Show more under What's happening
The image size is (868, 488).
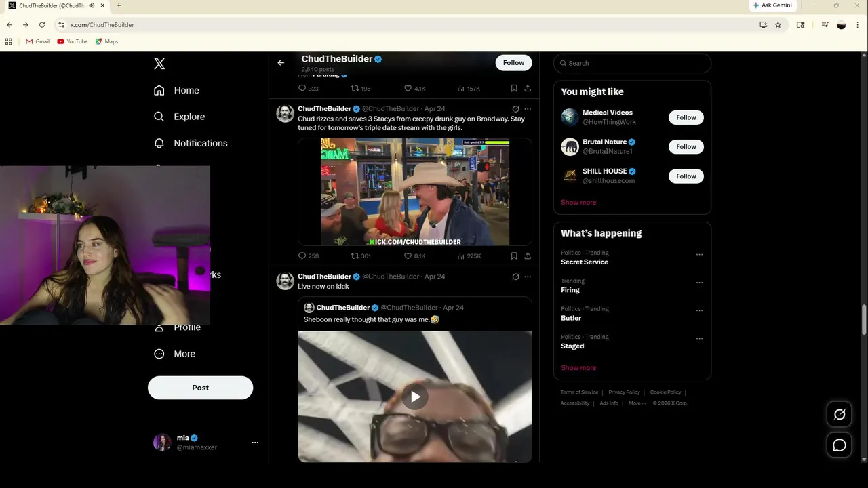point(578,368)
